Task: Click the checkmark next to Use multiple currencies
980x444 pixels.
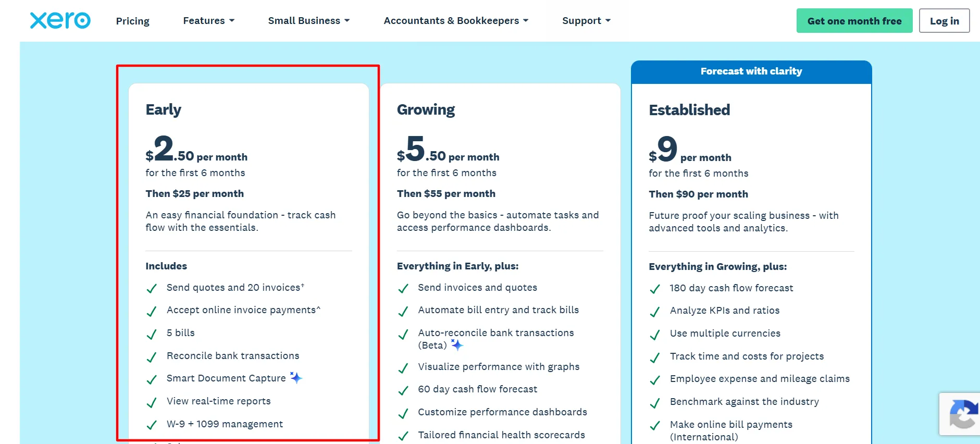Action: [655, 335]
